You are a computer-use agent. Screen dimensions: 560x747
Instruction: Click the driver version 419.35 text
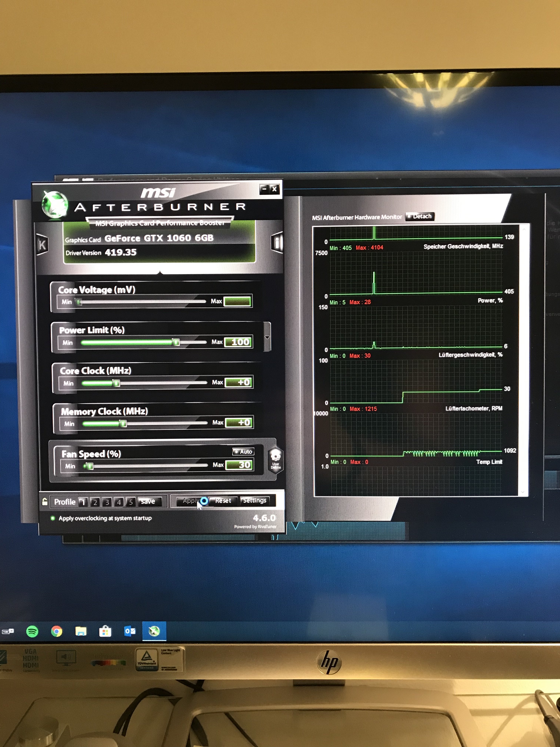tap(121, 252)
